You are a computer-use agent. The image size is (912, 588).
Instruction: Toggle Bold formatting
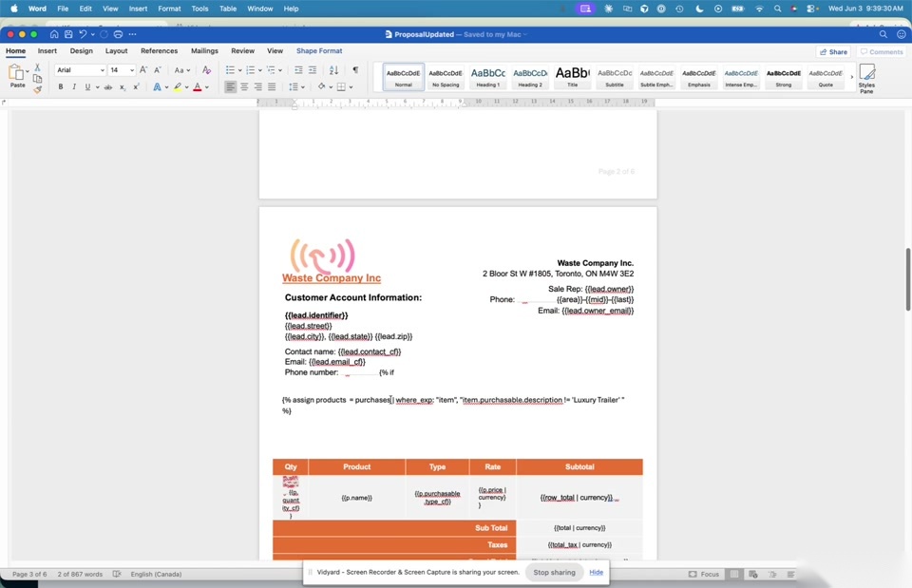tap(61, 87)
